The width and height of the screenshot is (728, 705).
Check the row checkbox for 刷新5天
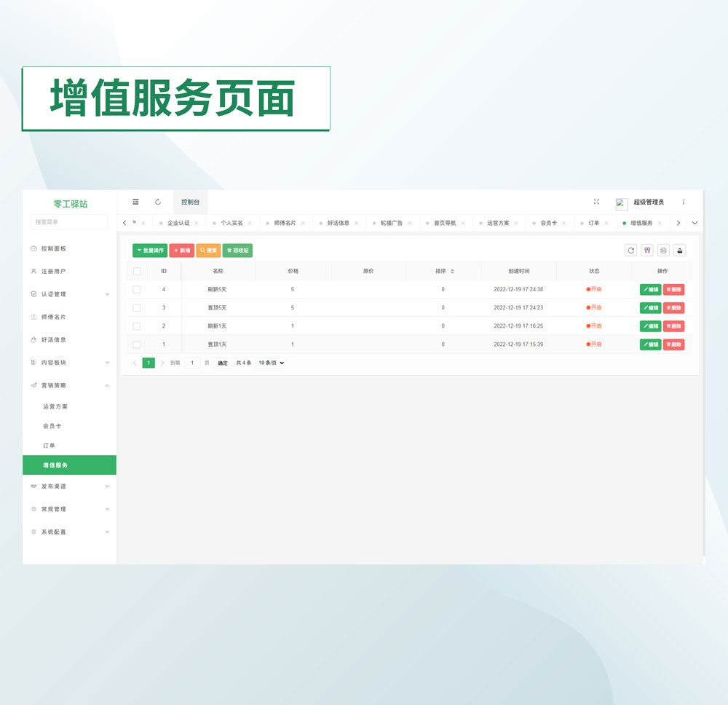click(x=137, y=289)
